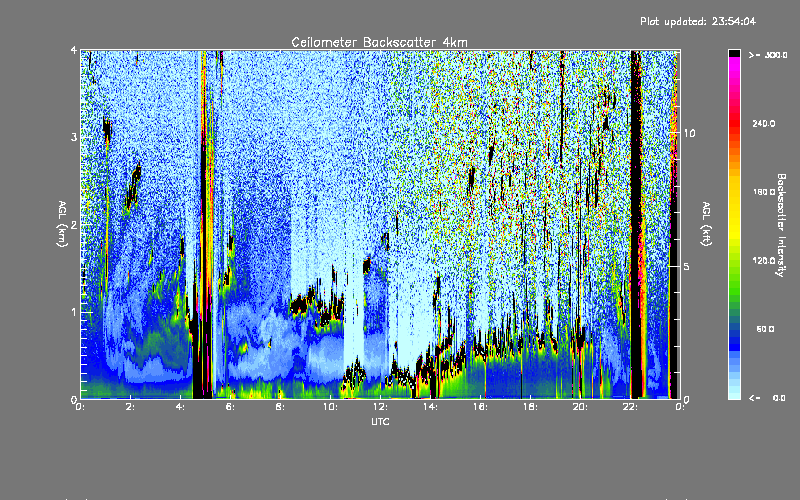Image resolution: width=800 pixels, height=500 pixels.
Task: Pick the black top segment of colorbar
Action: [x=734, y=53]
